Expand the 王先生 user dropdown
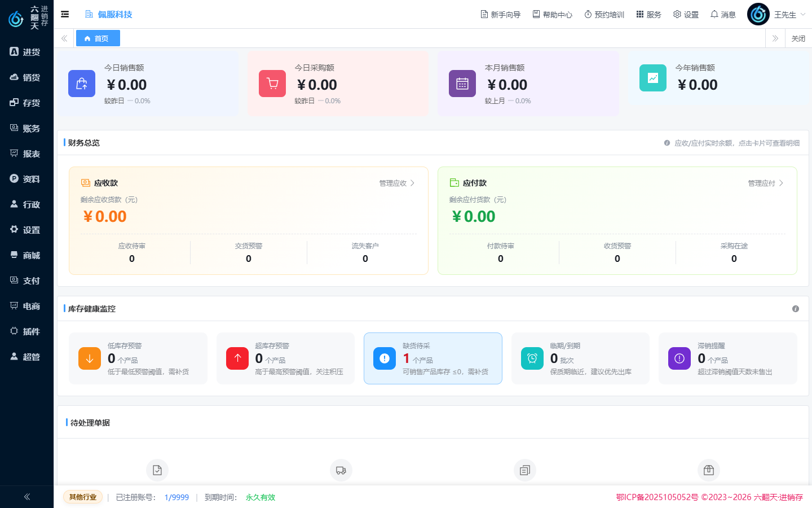 [789, 15]
